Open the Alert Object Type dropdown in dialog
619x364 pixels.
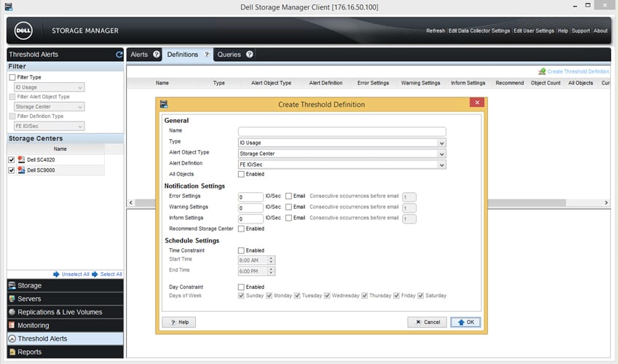click(342, 154)
